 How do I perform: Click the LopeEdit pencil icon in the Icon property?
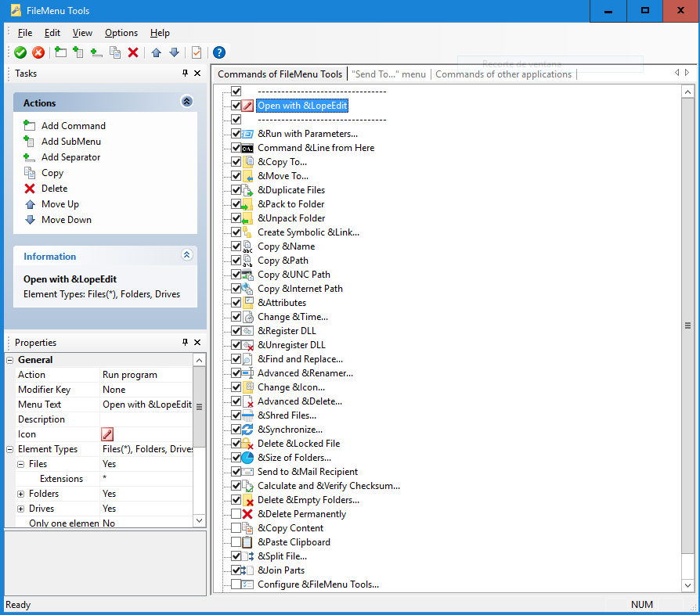point(107,434)
